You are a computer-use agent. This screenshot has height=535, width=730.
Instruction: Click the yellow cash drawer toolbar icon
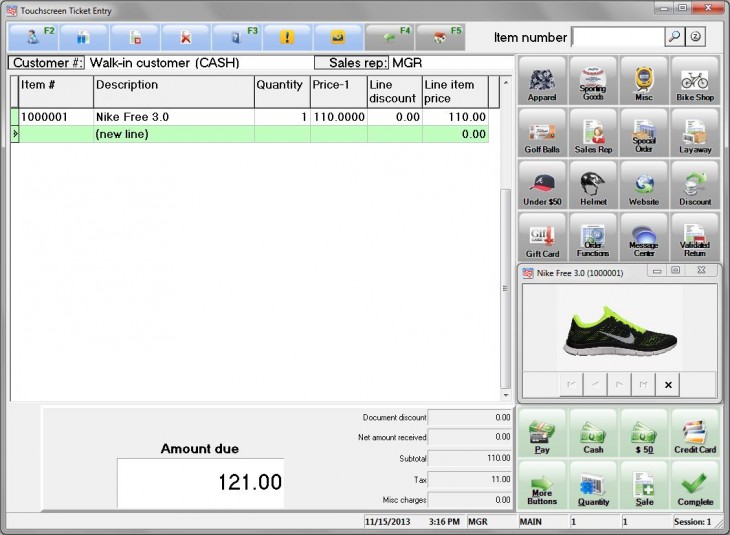point(338,37)
